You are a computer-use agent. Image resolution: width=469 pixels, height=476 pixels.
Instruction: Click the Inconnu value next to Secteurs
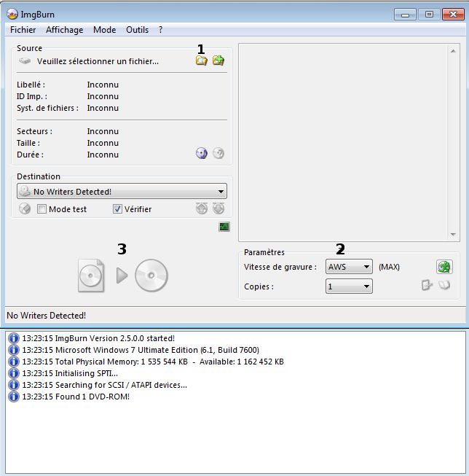(x=103, y=131)
